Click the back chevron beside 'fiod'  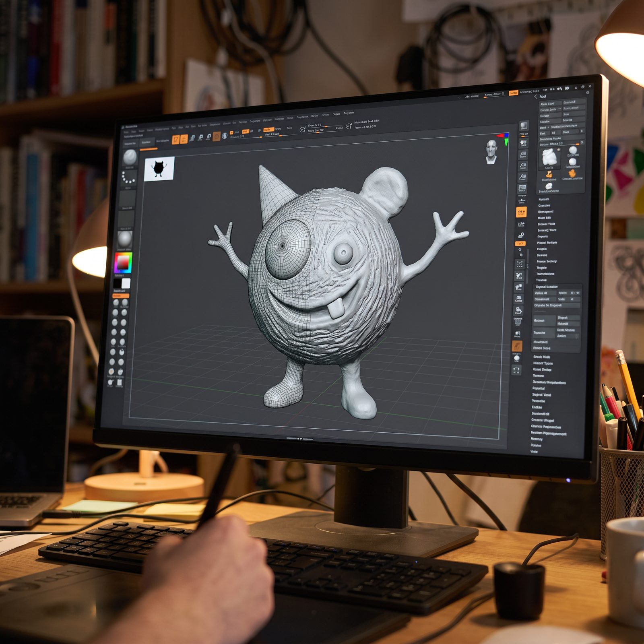(536, 97)
